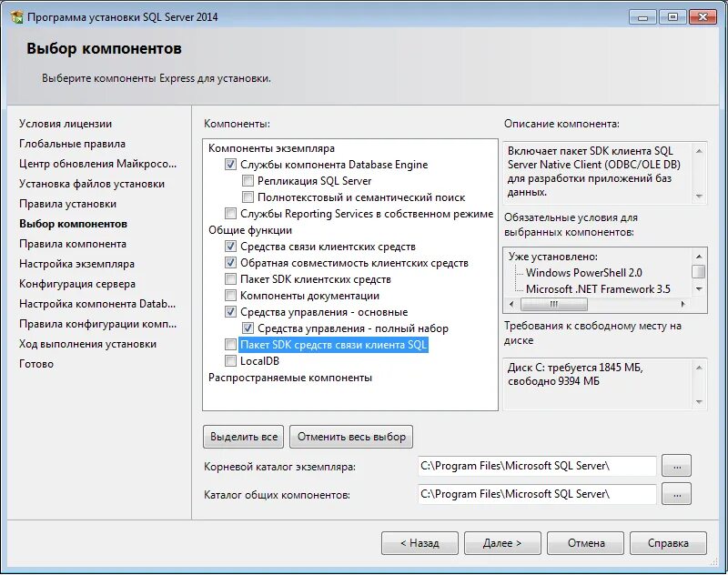
Task: Click the disk C space requirement text
Action: tap(575, 375)
